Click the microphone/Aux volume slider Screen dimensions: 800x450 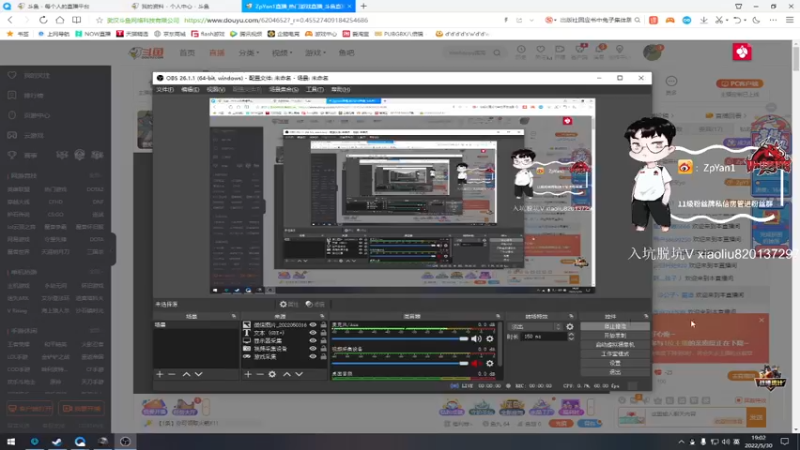[400, 339]
